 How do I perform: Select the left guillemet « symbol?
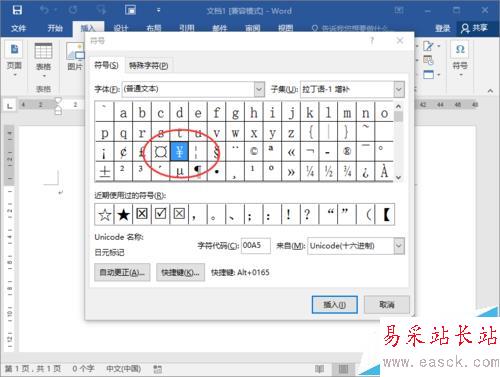[x=291, y=152]
